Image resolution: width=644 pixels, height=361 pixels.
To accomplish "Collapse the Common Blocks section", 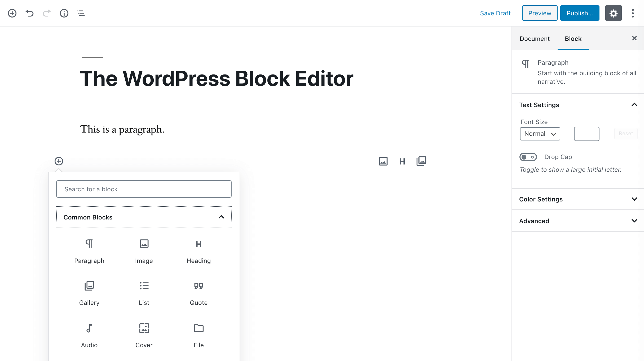I will click(x=221, y=217).
